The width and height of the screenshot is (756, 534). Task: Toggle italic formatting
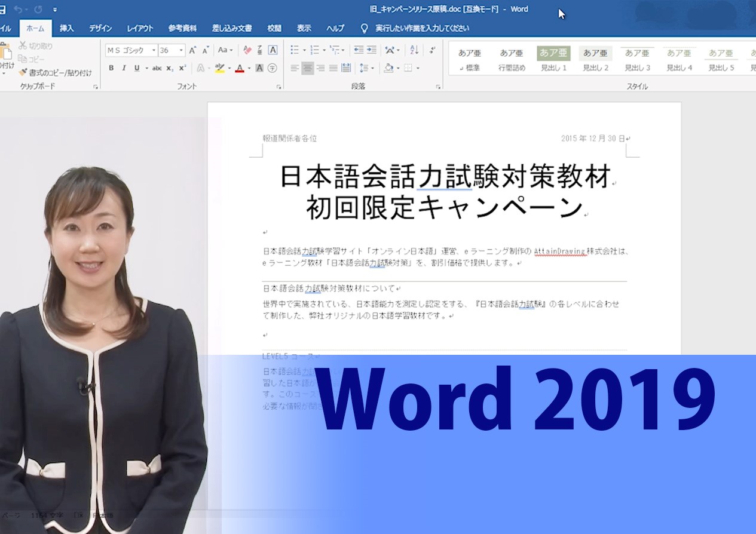124,68
